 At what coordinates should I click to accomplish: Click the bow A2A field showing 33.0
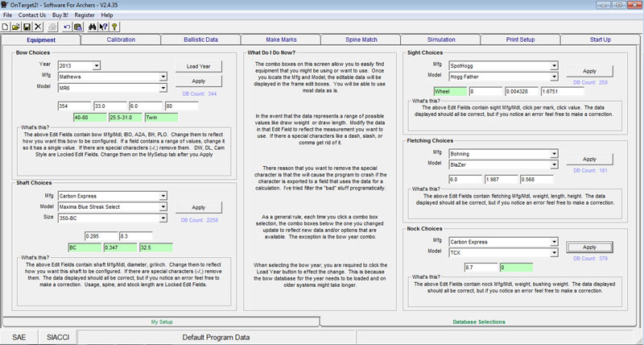[110, 106]
